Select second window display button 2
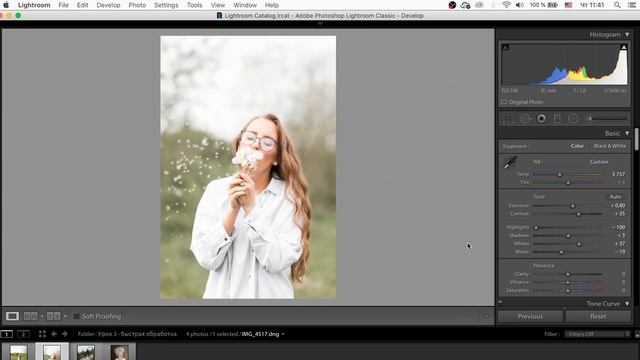Screen dimensions: 640x360 23,334
